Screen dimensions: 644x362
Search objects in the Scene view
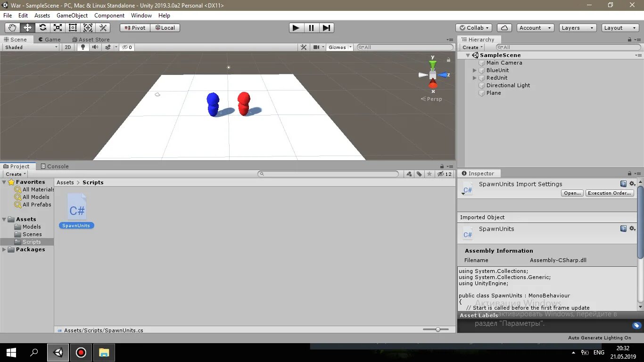pyautogui.click(x=405, y=47)
